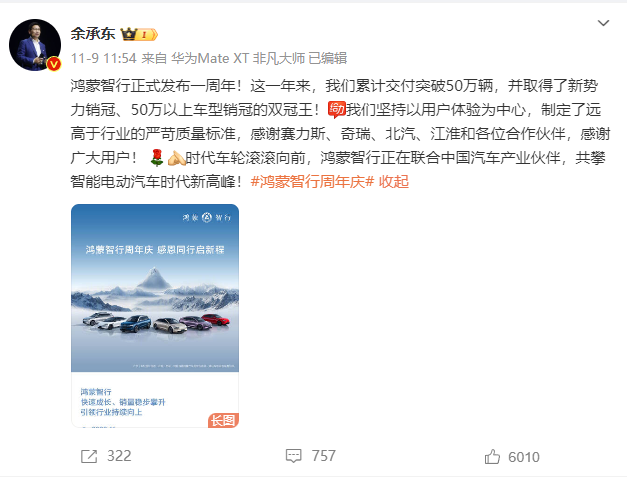
Task: Click the like count 6010
Action: [x=524, y=457]
